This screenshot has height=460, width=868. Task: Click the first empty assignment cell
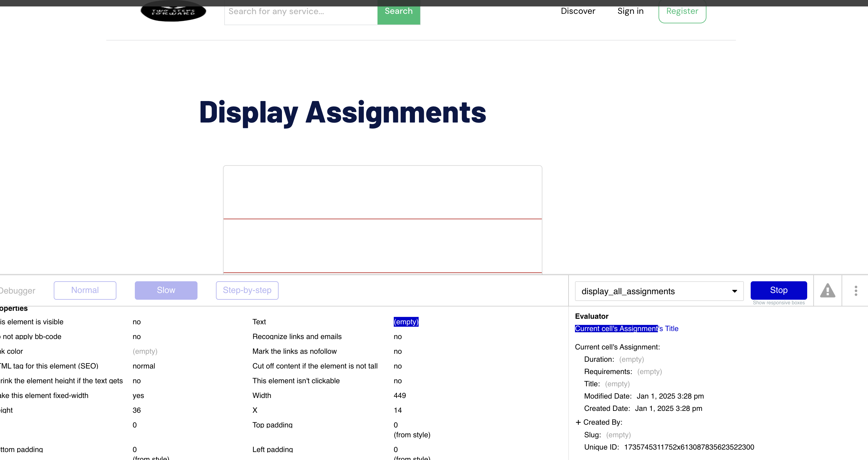coord(382,192)
